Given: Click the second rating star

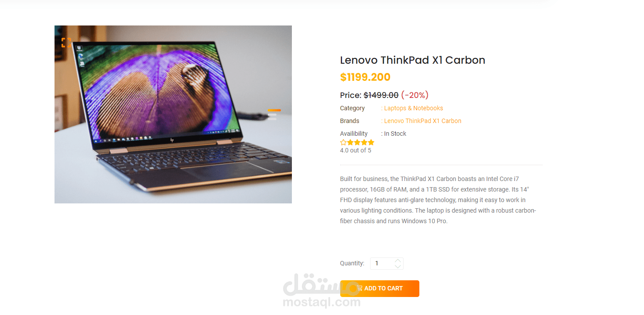Looking at the screenshot, I should click(350, 142).
